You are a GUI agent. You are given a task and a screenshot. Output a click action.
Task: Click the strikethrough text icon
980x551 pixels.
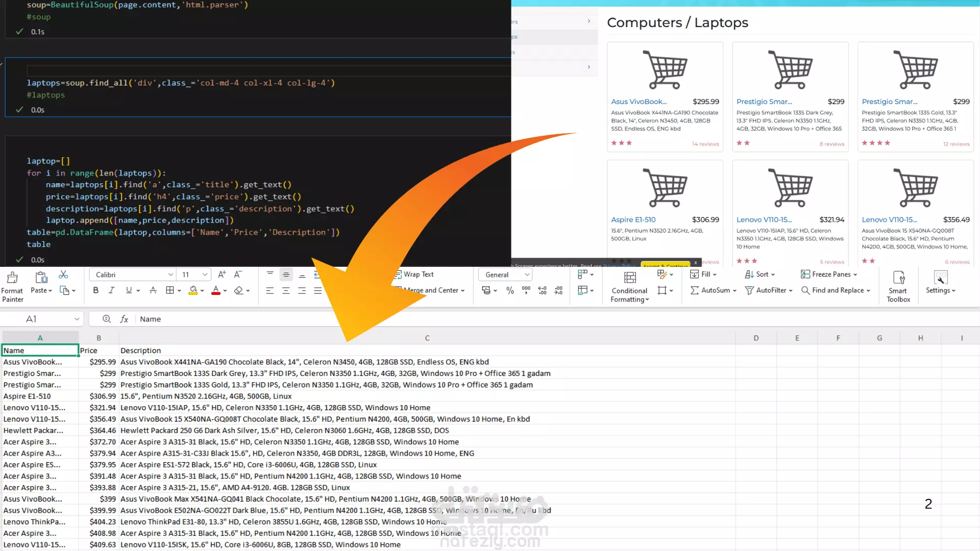pos(153,290)
